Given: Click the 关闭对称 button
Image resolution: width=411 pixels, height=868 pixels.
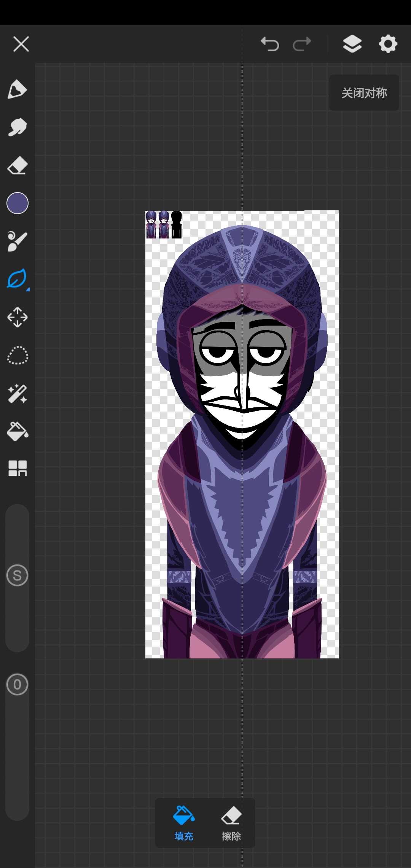Looking at the screenshot, I should [x=364, y=93].
